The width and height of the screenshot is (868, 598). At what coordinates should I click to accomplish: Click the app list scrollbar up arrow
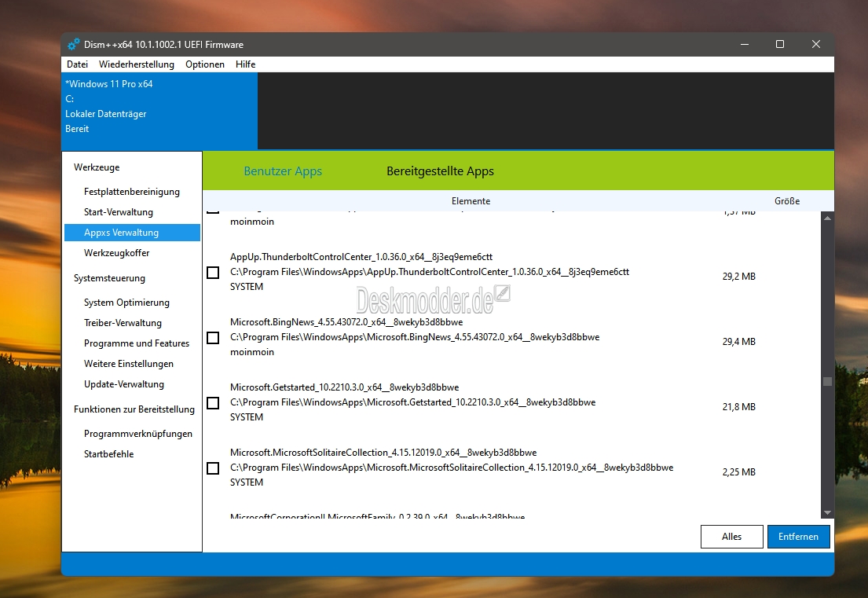(x=828, y=218)
